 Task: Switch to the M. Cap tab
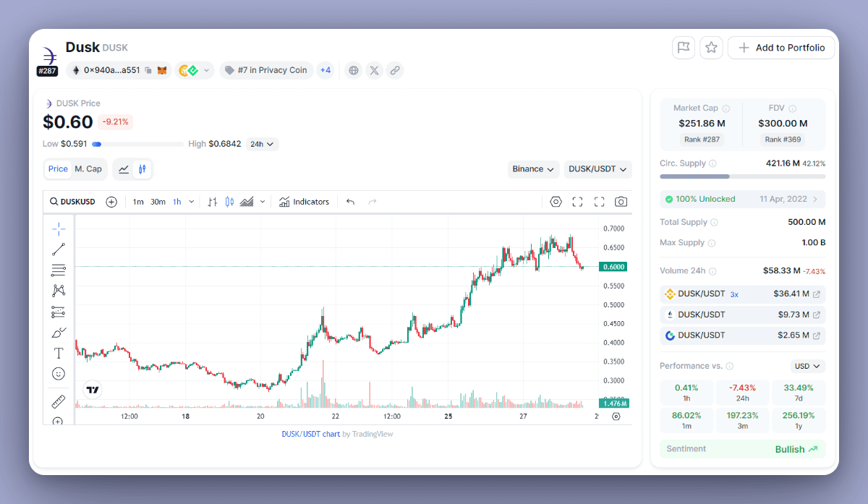88,168
